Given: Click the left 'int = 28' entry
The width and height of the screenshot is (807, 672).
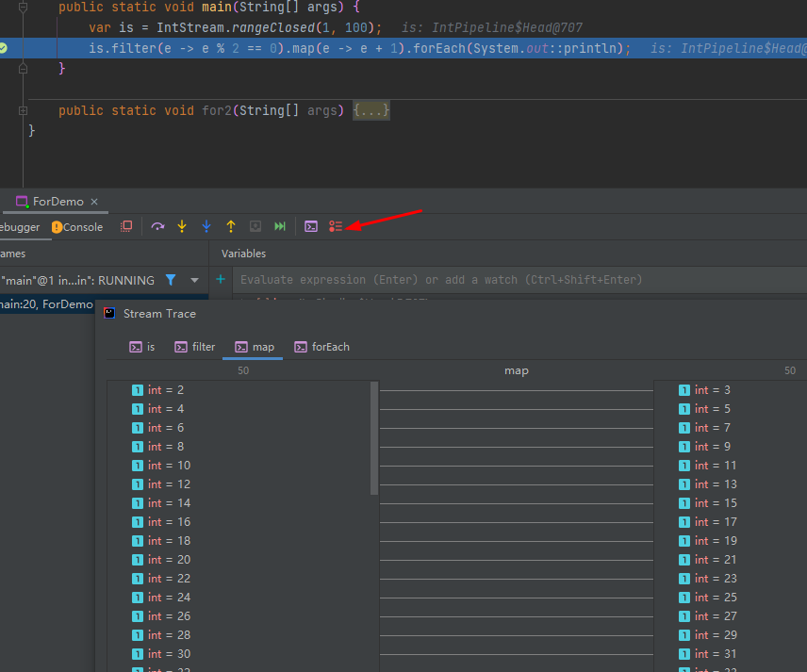Looking at the screenshot, I should [x=161, y=635].
